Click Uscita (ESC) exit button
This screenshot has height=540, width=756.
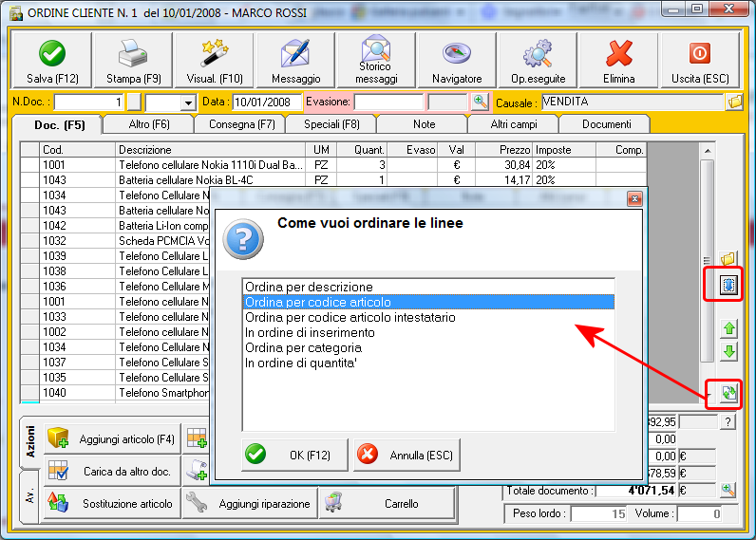(700, 61)
